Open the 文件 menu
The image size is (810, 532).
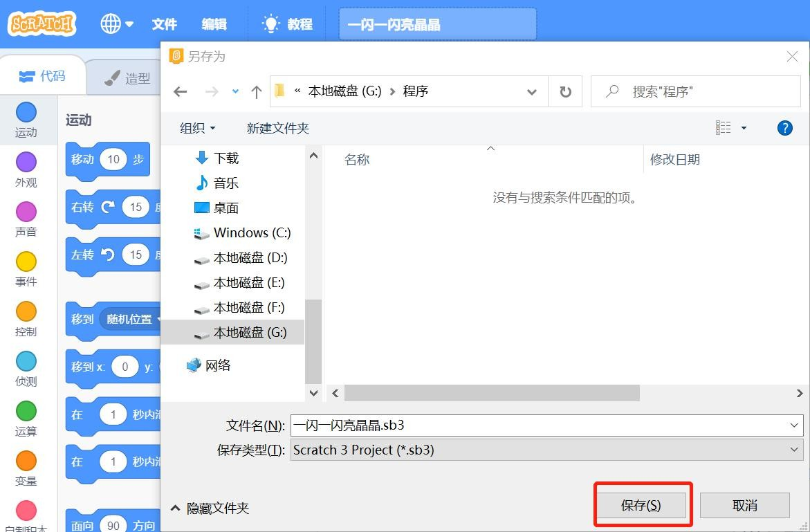tap(164, 24)
